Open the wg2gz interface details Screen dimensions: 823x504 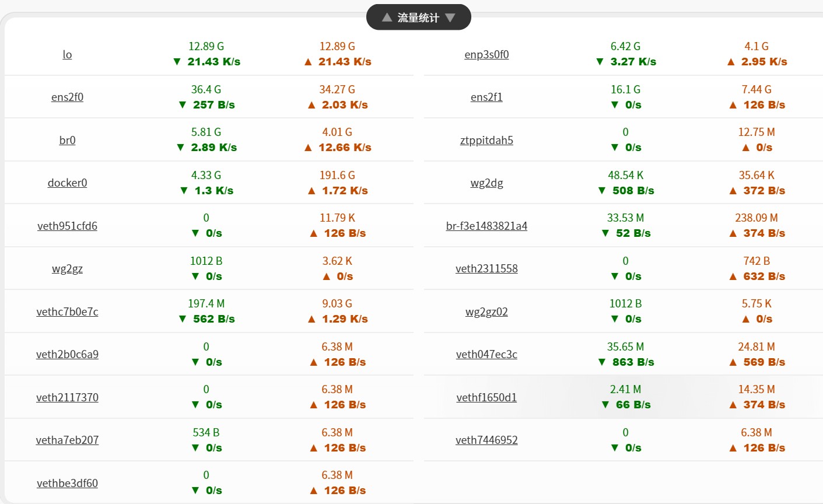[x=67, y=268]
